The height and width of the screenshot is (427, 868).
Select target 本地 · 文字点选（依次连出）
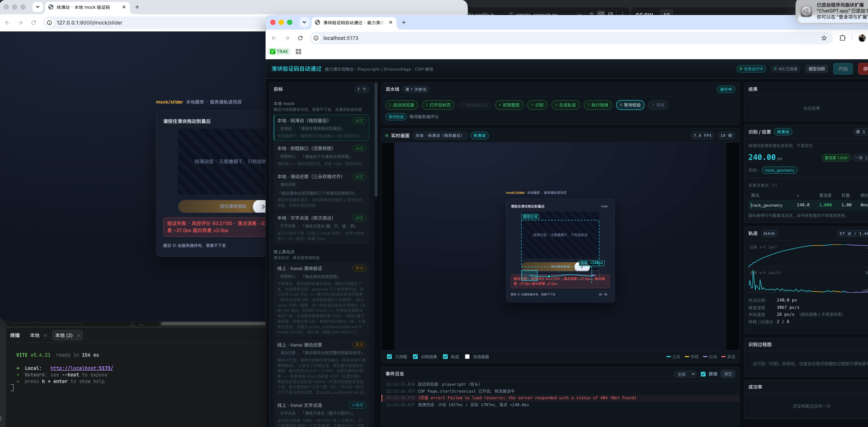[x=322, y=228]
